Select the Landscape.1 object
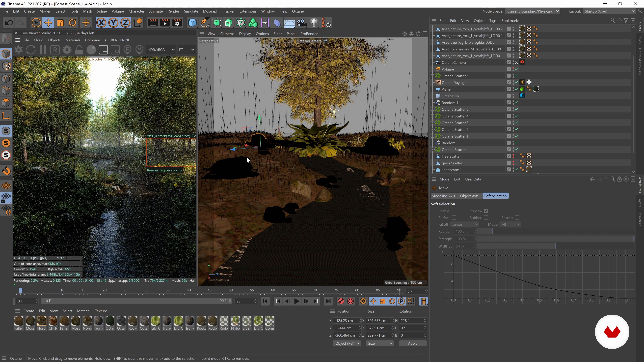This screenshot has width=644, height=362. (x=451, y=170)
